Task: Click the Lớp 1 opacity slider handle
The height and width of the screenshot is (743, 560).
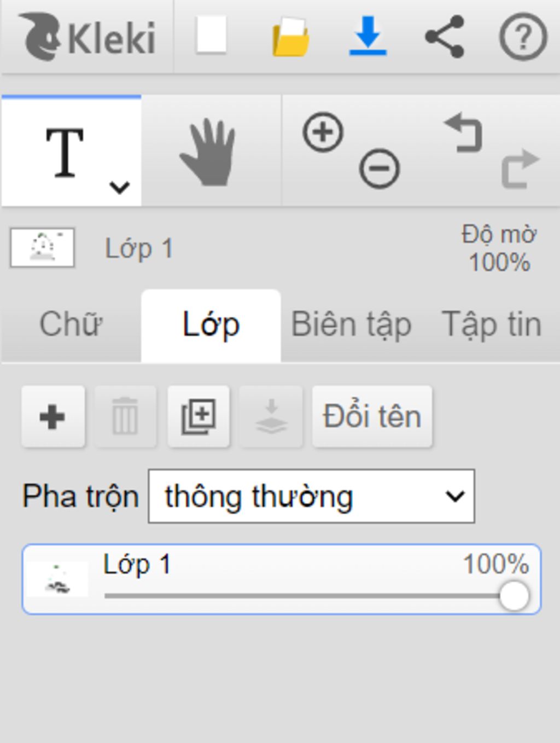Action: point(514,596)
